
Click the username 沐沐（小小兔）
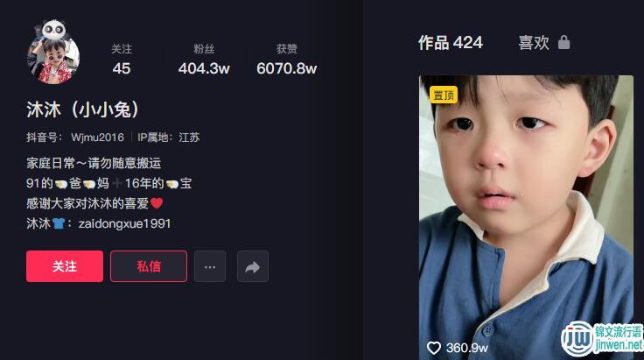pyautogui.click(x=84, y=109)
